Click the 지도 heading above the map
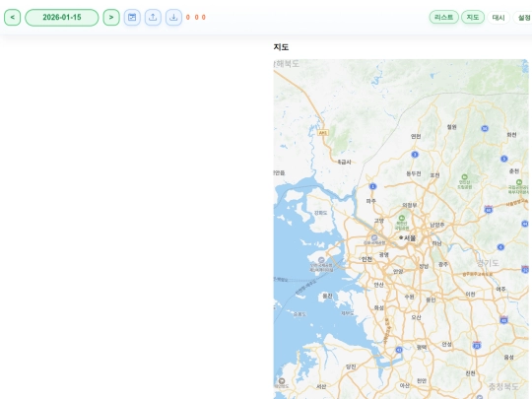This screenshot has width=532, height=399. [281, 47]
